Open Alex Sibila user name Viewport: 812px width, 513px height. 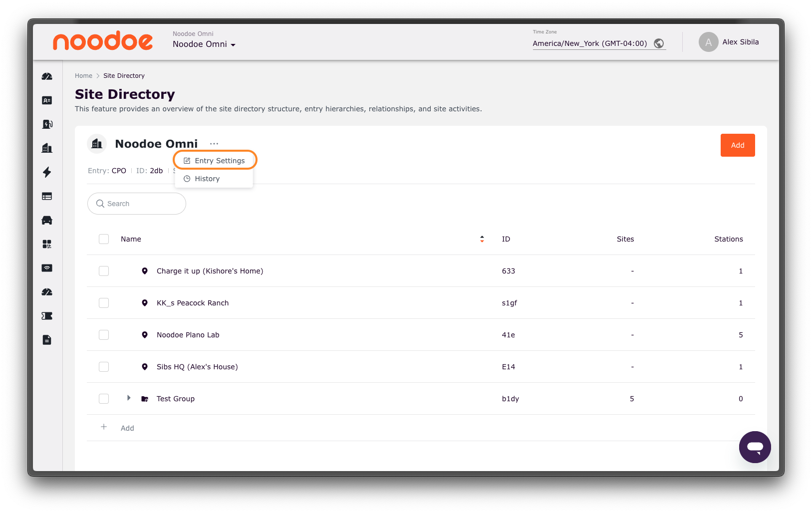tap(741, 42)
